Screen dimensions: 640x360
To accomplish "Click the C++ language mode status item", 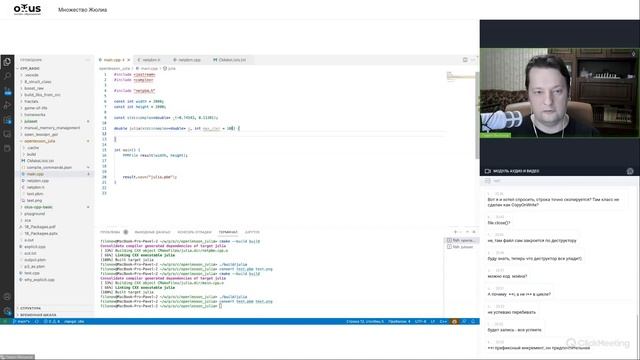I will tap(443, 322).
